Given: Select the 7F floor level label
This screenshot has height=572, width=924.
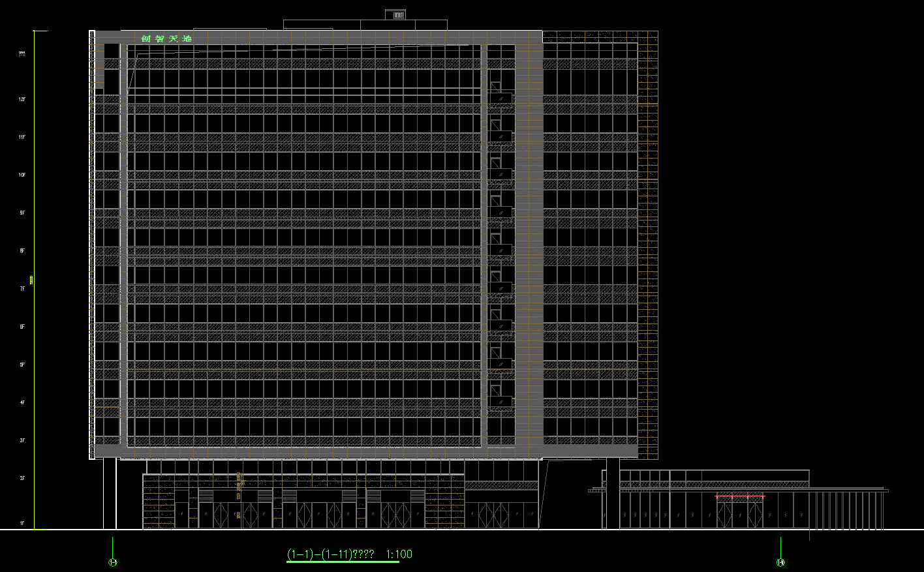Looking at the screenshot, I should coord(22,289).
